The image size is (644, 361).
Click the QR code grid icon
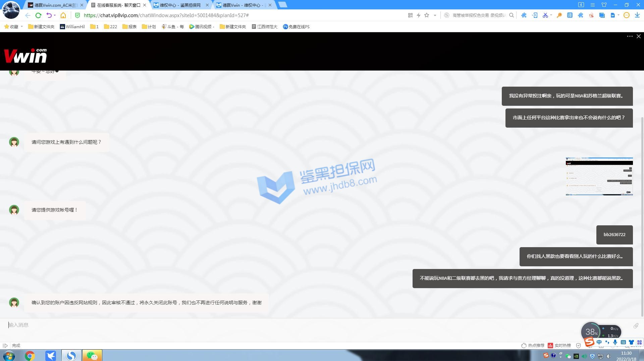click(x=410, y=15)
